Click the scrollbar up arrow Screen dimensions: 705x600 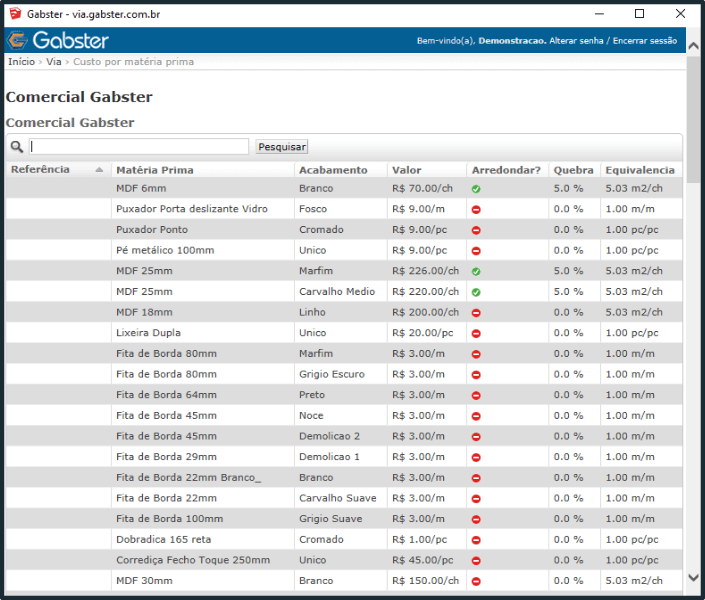(x=693, y=45)
